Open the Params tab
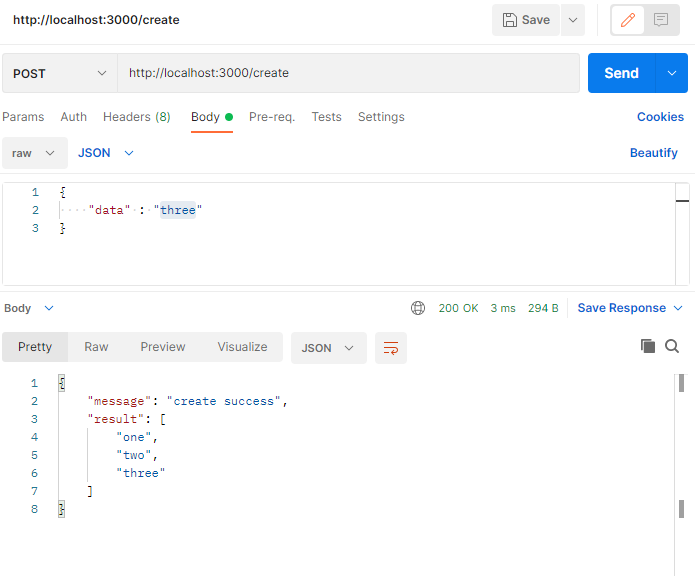Image resolution: width=695 pixels, height=576 pixels. click(23, 117)
